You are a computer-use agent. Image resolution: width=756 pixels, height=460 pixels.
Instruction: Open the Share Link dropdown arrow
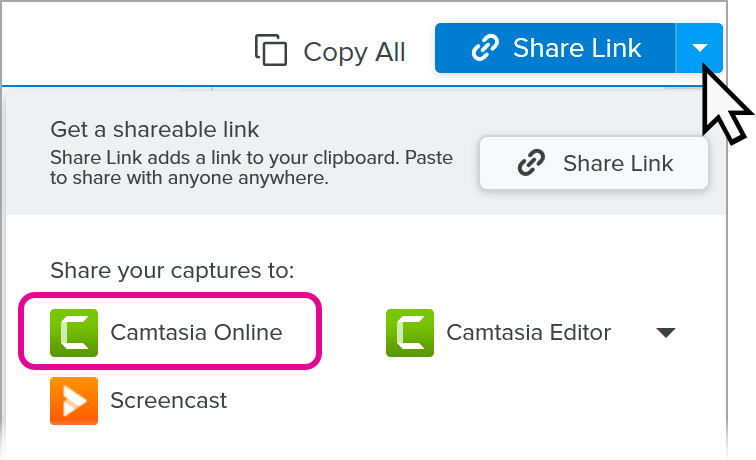[x=700, y=48]
